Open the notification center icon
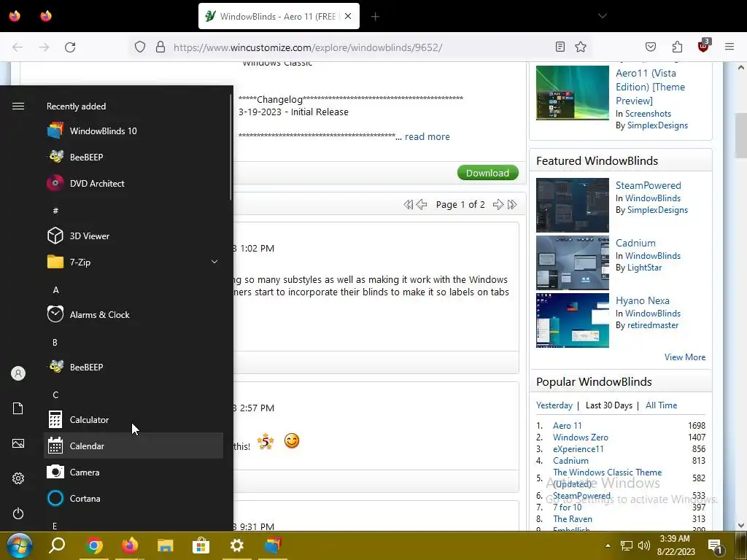 (x=715, y=546)
